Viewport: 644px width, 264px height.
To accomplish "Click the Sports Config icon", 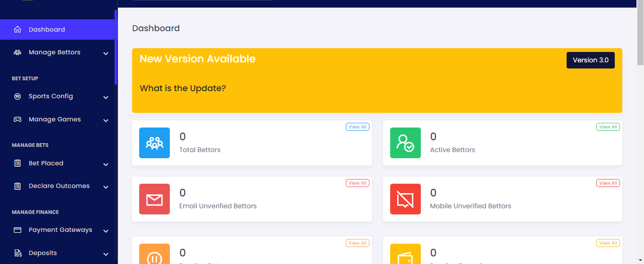I will pyautogui.click(x=17, y=96).
